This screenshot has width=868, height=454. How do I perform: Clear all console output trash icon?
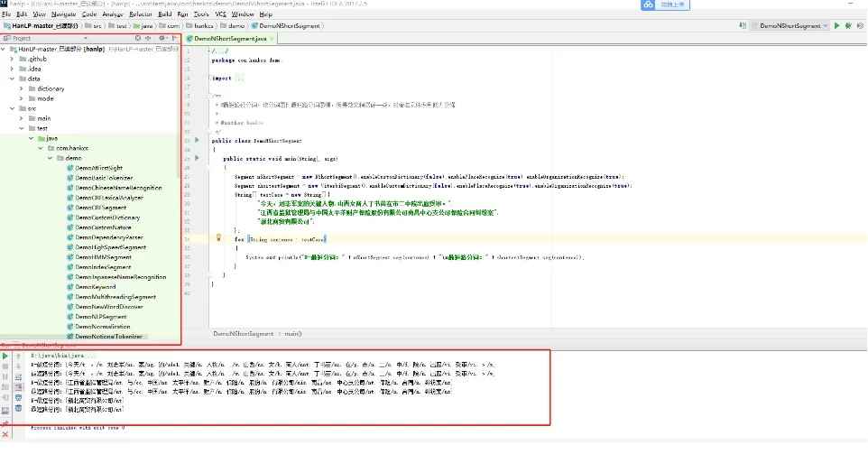pyautogui.click(x=18, y=409)
